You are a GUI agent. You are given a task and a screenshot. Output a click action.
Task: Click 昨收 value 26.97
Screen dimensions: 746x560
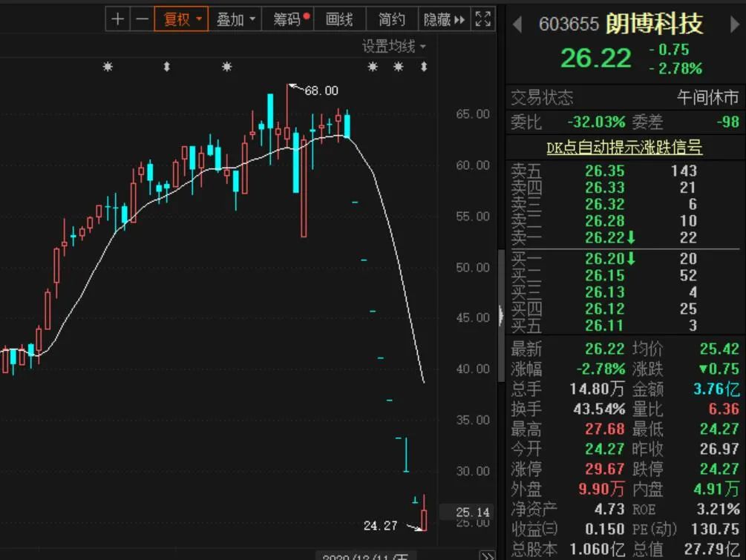point(719,449)
